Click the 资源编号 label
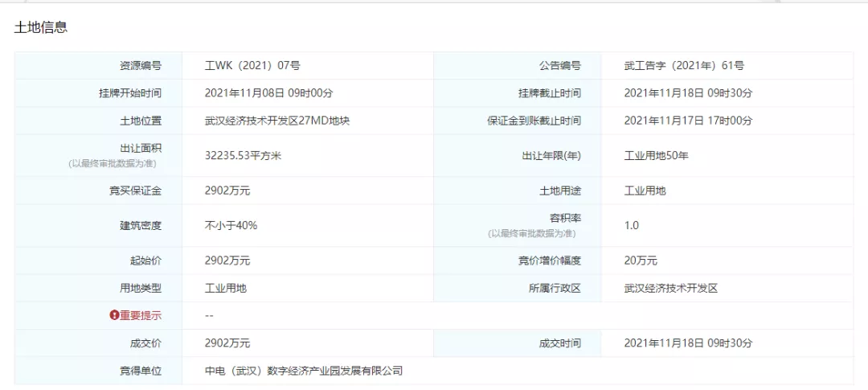Viewport: 868px width, 390px height. tap(141, 66)
